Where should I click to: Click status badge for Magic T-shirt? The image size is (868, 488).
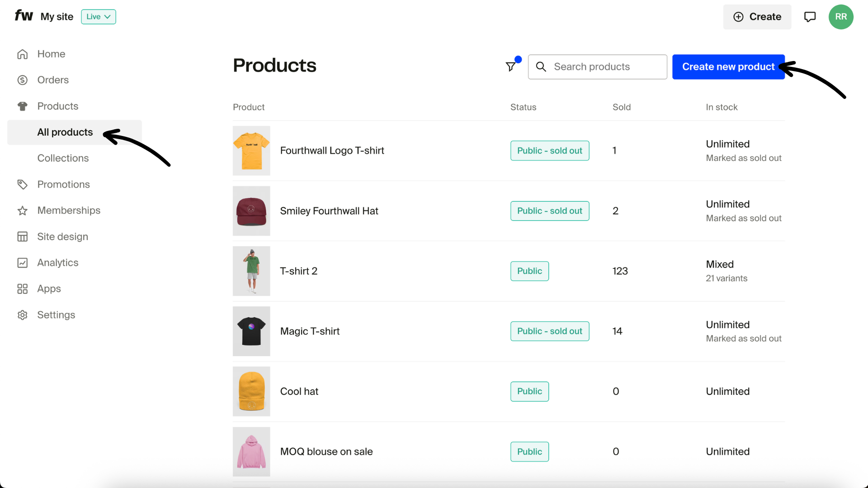click(x=550, y=331)
